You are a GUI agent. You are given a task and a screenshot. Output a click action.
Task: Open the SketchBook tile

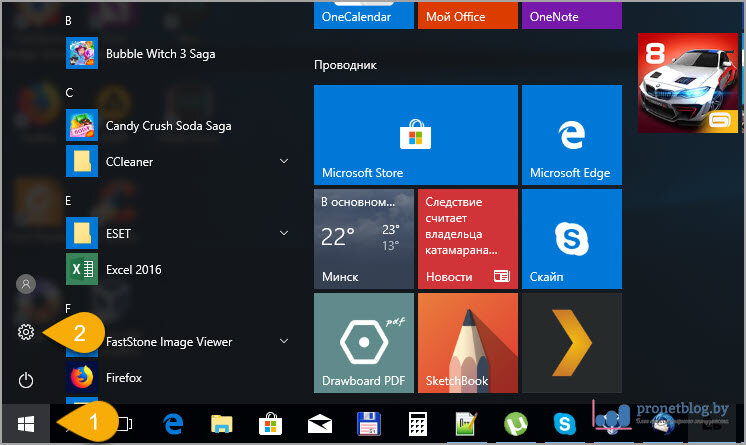point(468,343)
